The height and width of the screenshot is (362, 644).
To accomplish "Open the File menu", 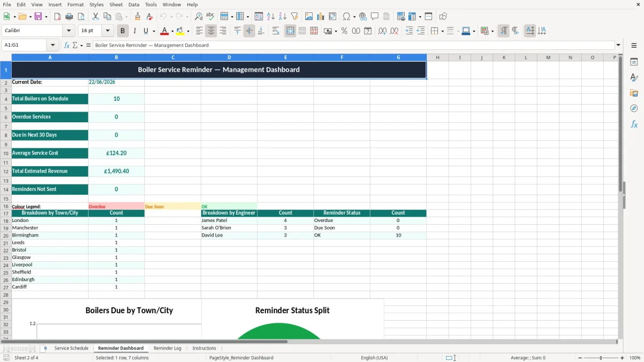I will [x=7, y=4].
